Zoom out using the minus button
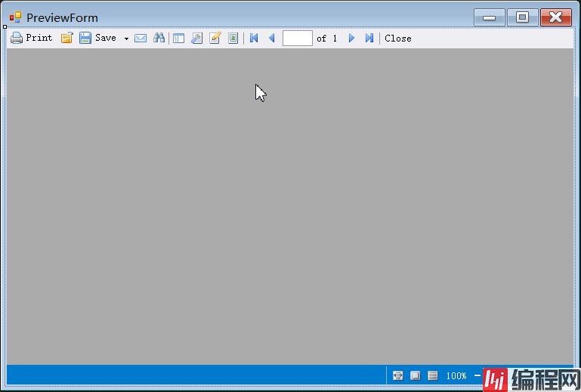581x392 pixels. pos(477,375)
